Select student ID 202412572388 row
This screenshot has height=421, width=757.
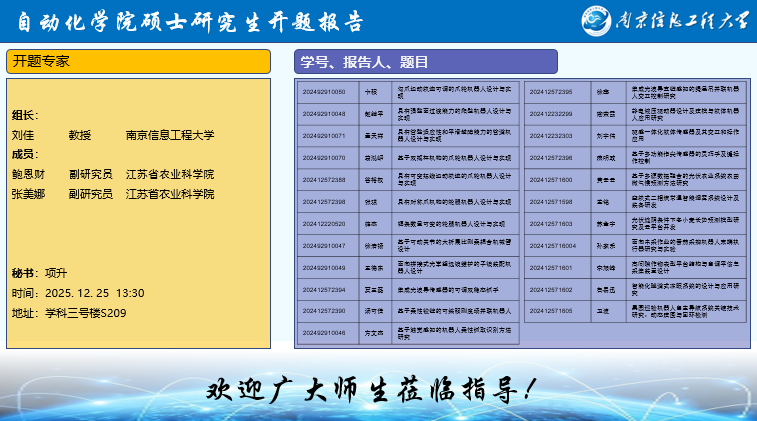(x=324, y=179)
